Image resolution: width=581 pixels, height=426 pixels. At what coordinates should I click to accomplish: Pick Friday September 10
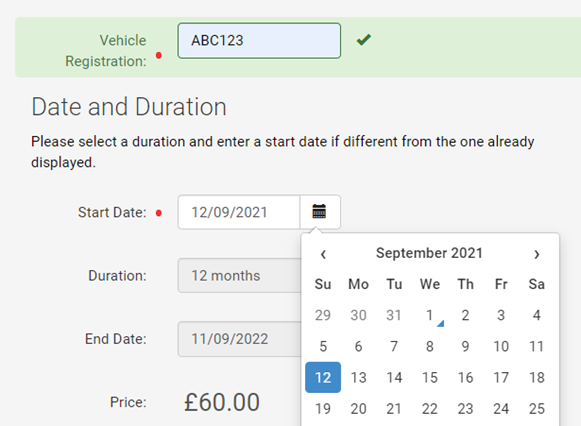[x=501, y=346]
